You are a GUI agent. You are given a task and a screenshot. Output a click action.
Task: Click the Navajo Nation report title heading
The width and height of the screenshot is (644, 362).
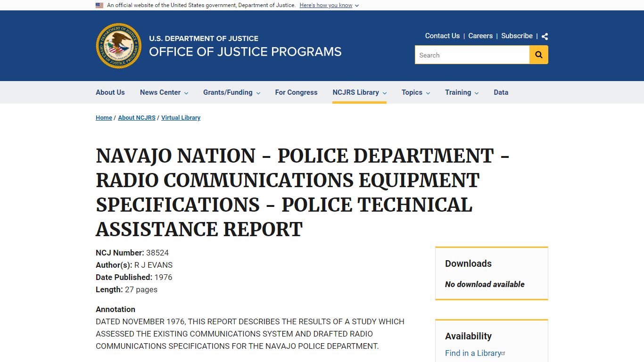click(303, 192)
